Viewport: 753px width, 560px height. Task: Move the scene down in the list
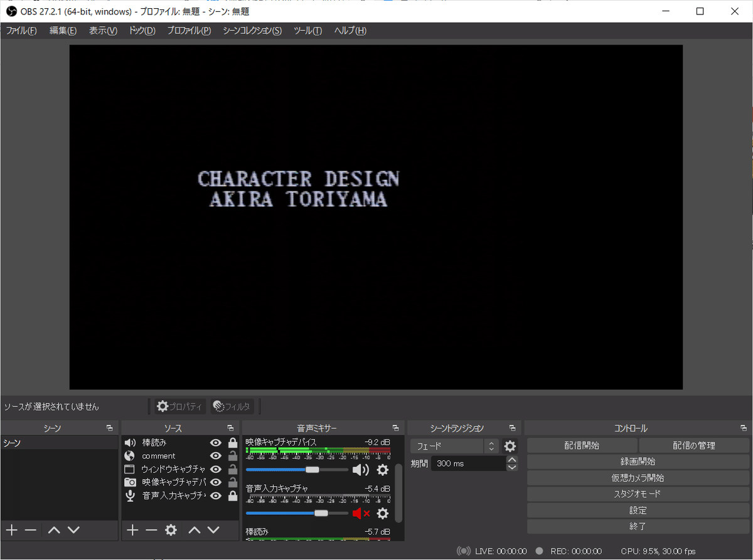[73, 530]
